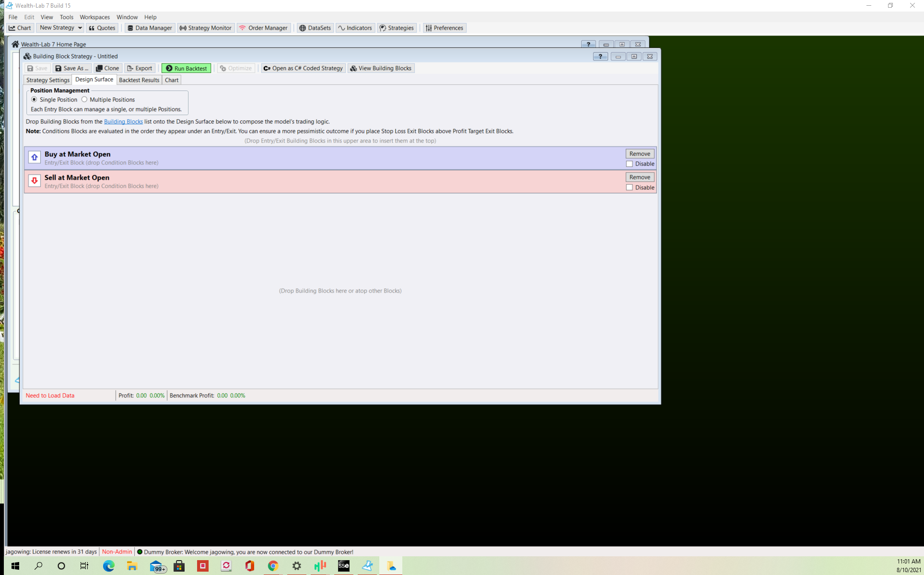Open the Window menu
The height and width of the screenshot is (575, 924).
pyautogui.click(x=127, y=17)
